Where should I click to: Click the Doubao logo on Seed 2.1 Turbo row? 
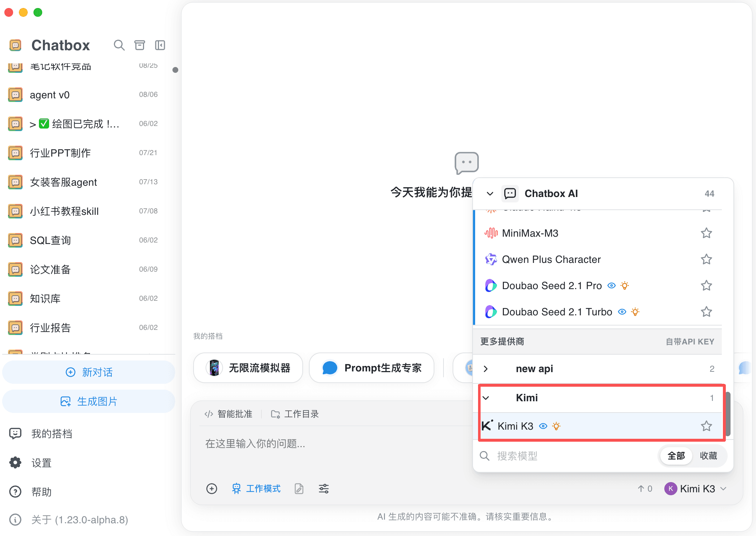[491, 312]
